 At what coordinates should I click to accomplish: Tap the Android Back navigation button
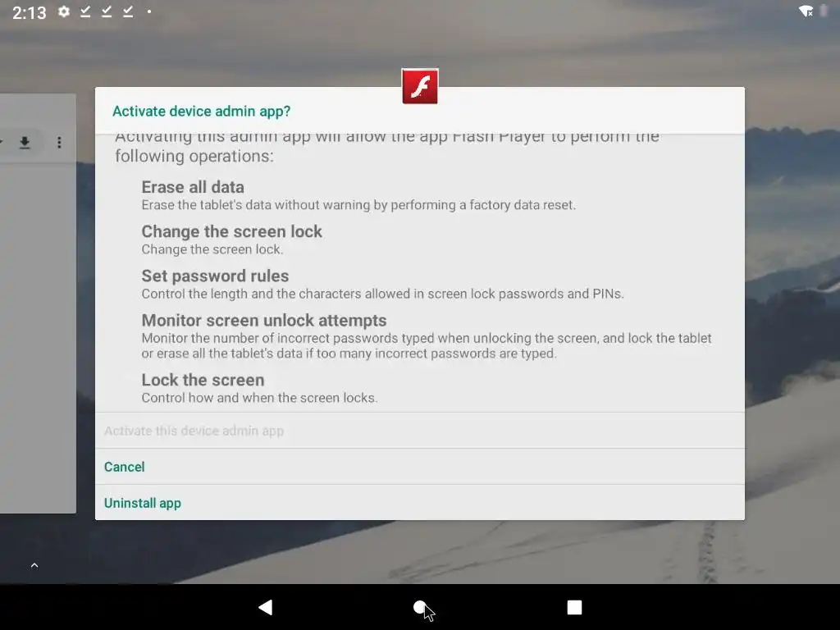(266, 607)
